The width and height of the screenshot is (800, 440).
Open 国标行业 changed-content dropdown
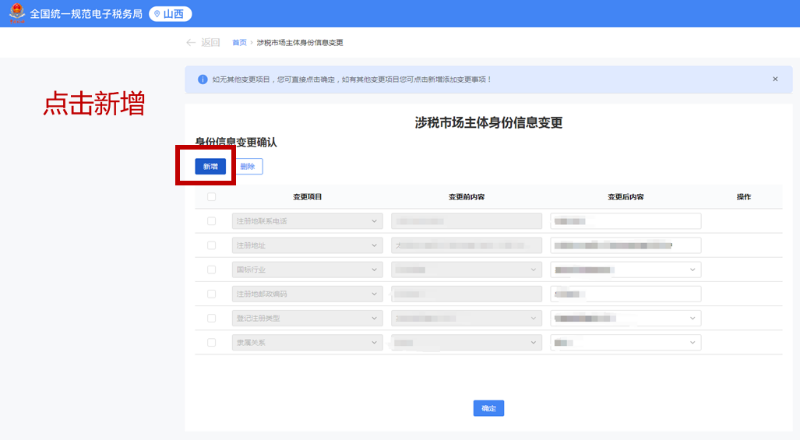click(x=625, y=269)
